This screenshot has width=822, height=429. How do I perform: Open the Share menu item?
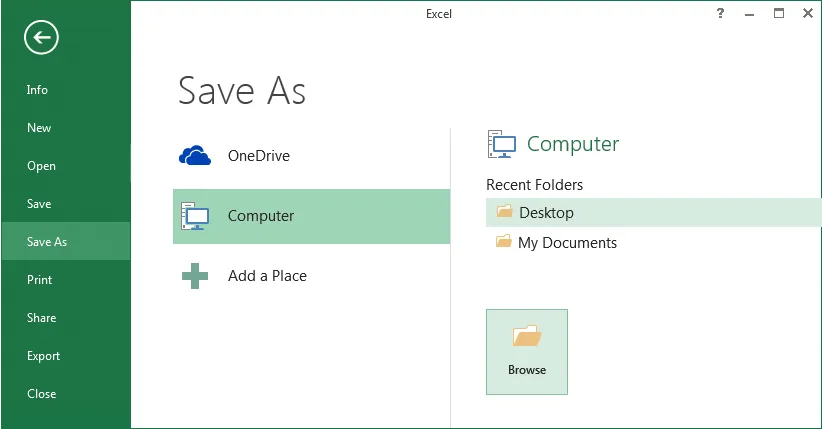66,318
